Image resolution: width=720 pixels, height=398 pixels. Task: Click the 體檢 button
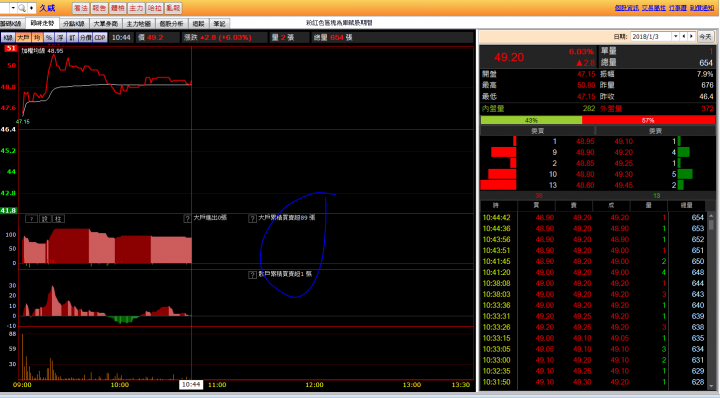coord(118,8)
